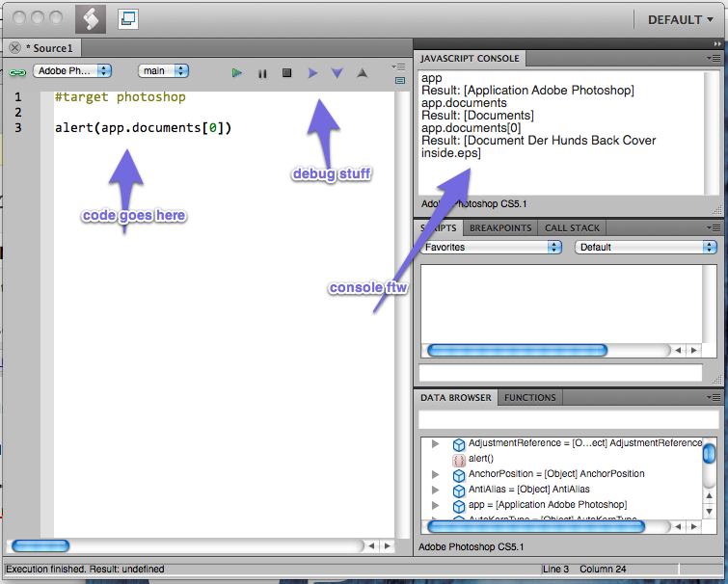Click the app object cube icon
Viewport: 728px width, 584px height.
point(459,506)
